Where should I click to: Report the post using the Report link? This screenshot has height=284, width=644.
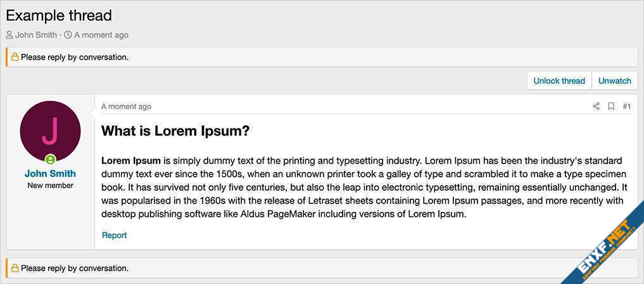tap(115, 235)
